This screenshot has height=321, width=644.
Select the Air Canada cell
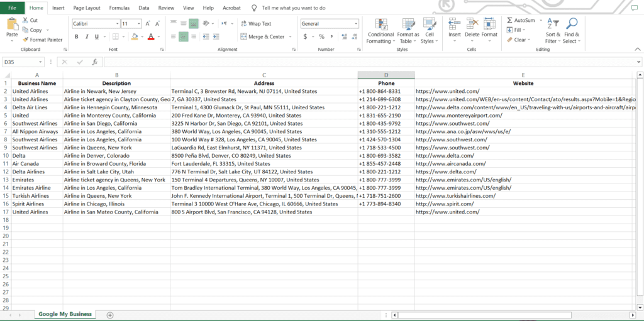(x=37, y=163)
